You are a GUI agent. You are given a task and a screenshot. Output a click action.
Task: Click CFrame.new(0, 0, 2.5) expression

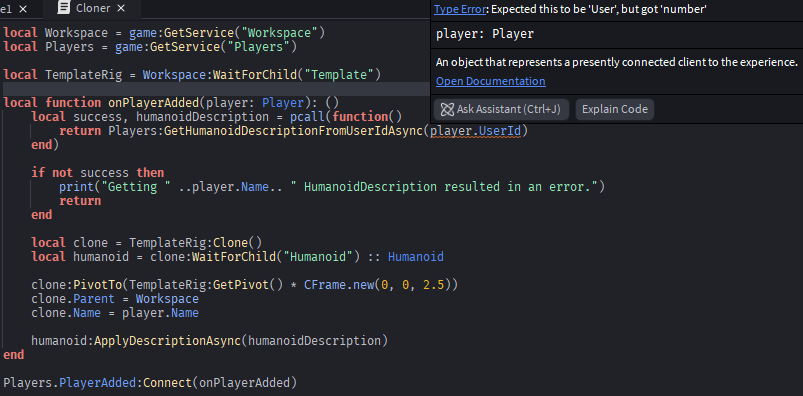(x=377, y=285)
